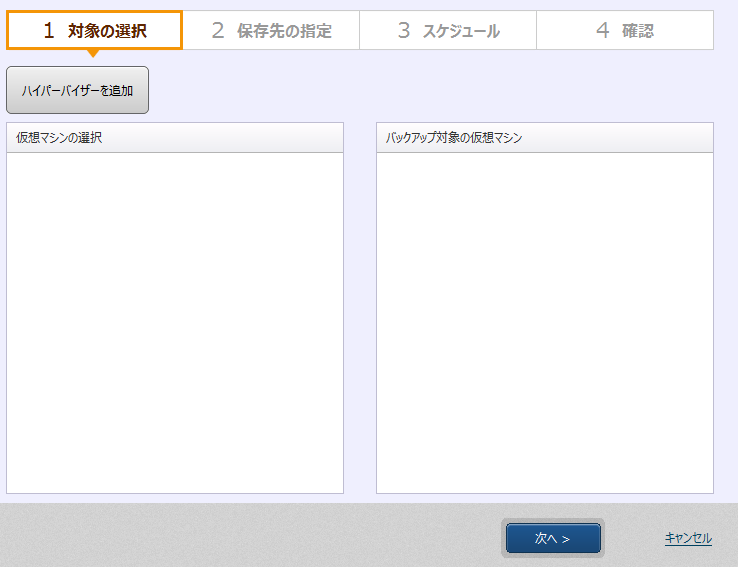
Task: Click inside the empty 仮想マシンの選択 list
Action: click(175, 320)
